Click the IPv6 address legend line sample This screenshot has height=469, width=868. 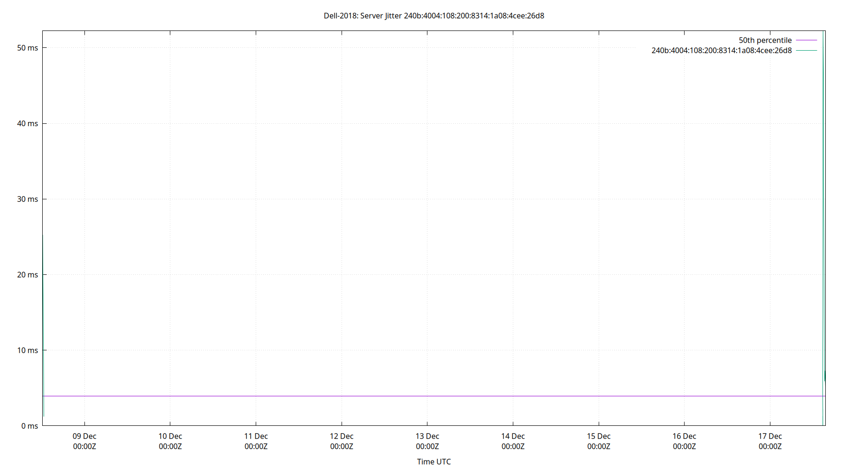806,50
